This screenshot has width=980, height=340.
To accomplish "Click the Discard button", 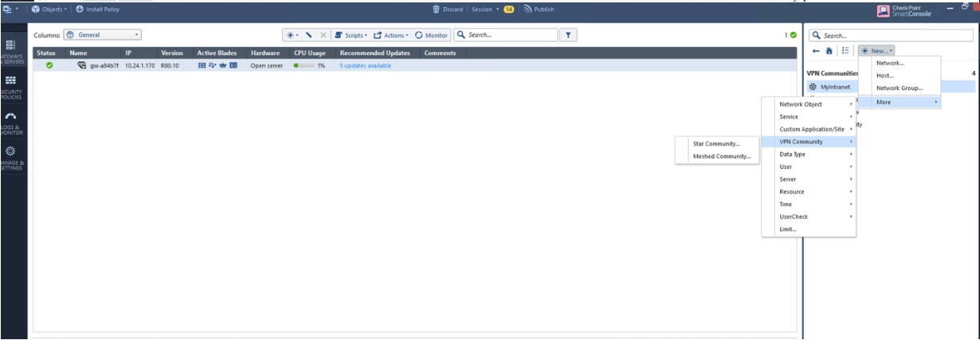I will 448,10.
